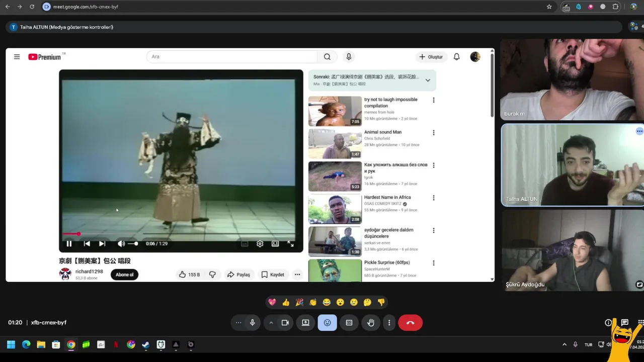Enter fullscreen on the YouTube player
644x362 pixels.
[291, 244]
